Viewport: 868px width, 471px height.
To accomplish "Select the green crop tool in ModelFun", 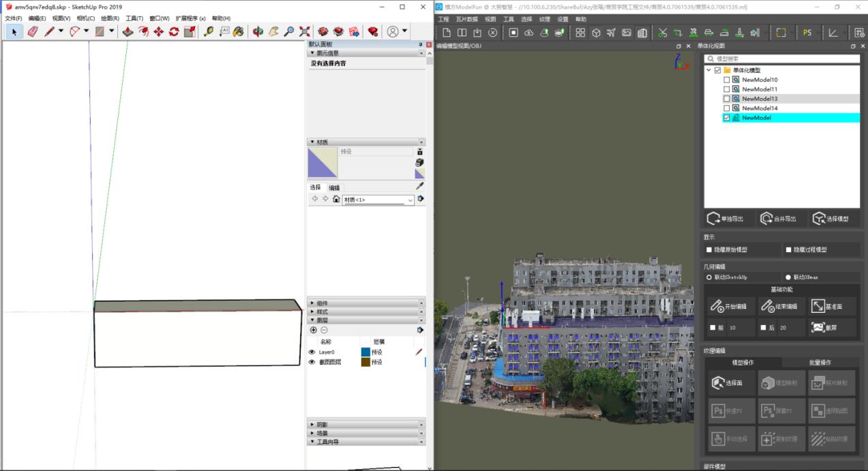I will pos(678,32).
